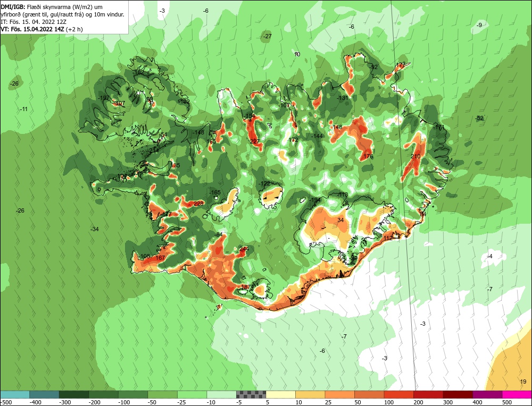
Task: Click the map value '-131'
Action: click(343, 98)
